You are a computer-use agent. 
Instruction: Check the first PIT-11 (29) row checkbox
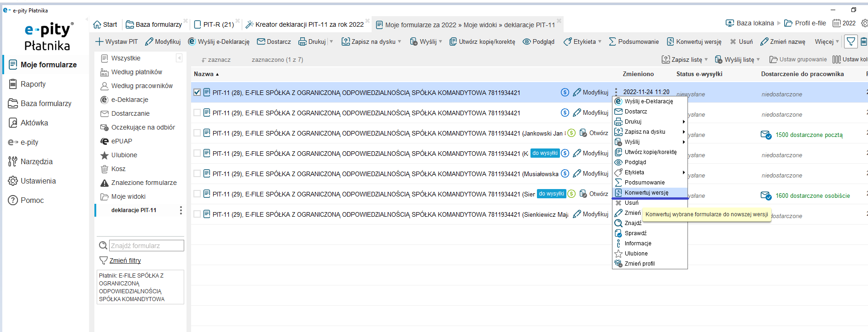click(x=197, y=113)
